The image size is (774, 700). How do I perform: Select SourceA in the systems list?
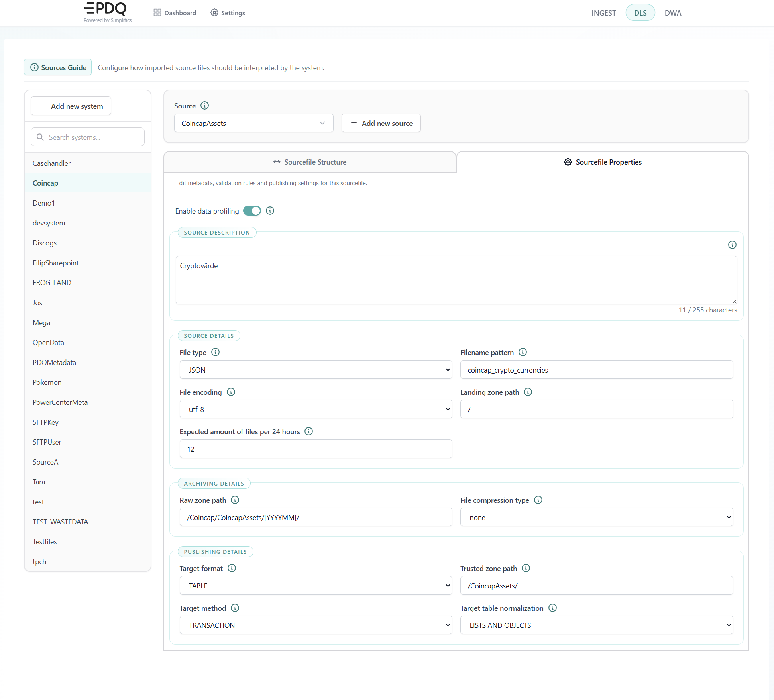[x=88, y=462]
